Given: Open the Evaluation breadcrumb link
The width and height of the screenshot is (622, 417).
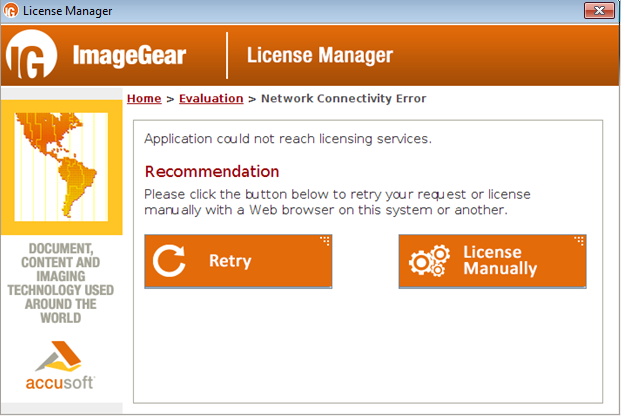Looking at the screenshot, I should (x=211, y=98).
